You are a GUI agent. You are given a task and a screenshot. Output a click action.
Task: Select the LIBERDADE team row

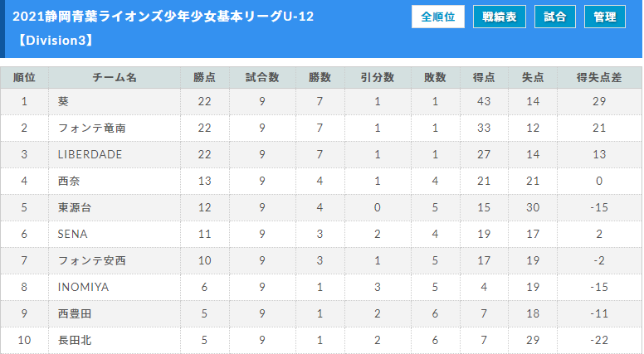(x=321, y=154)
